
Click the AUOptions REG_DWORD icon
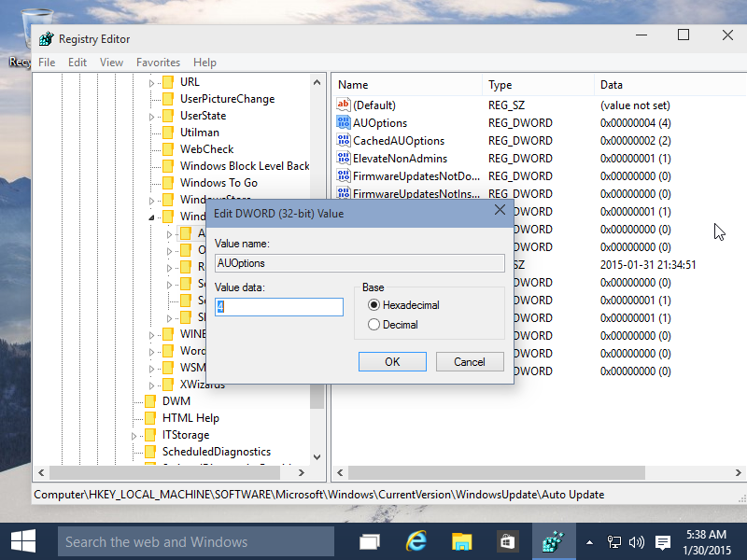click(344, 122)
